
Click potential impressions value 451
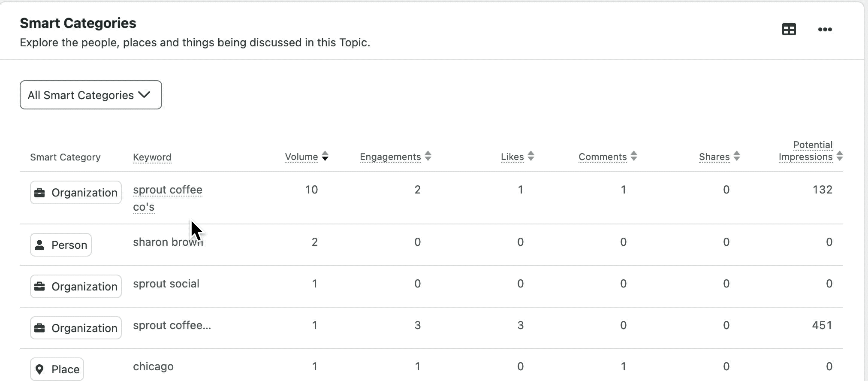click(x=822, y=325)
